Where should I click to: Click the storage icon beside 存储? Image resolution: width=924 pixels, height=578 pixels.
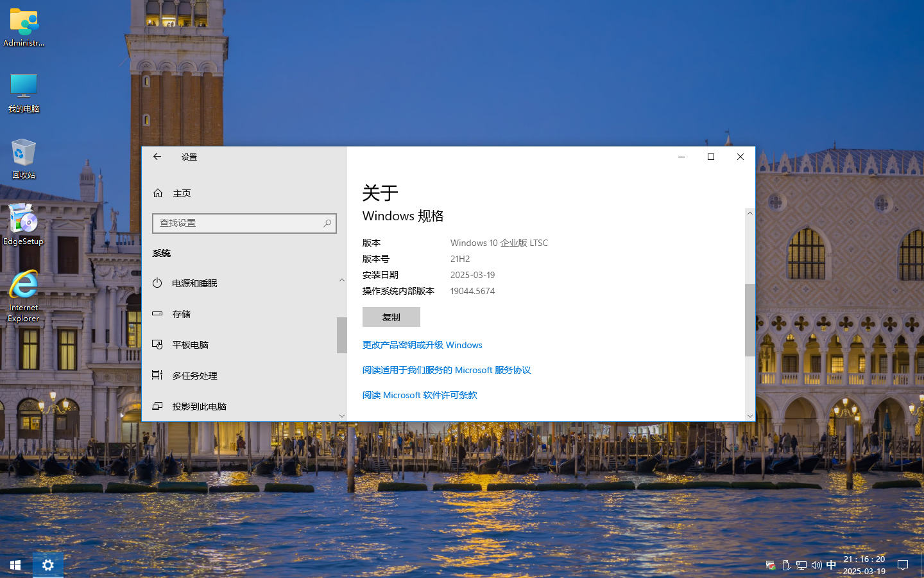pos(157,313)
